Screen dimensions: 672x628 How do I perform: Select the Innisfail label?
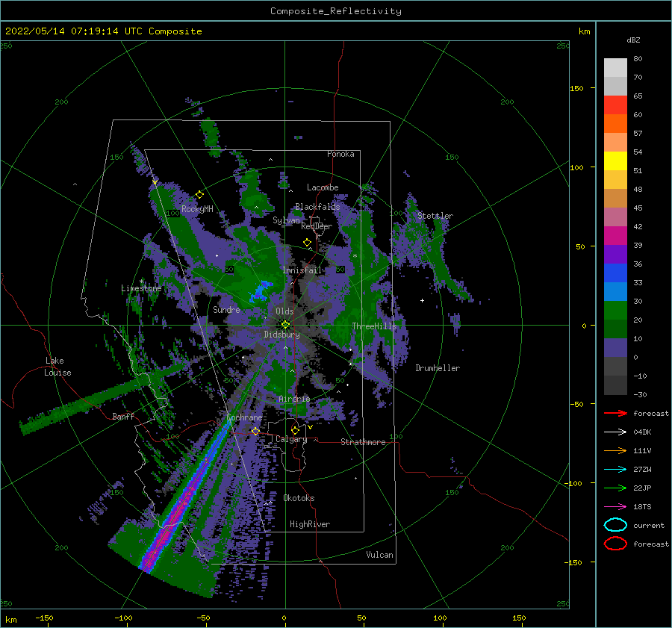point(302,270)
